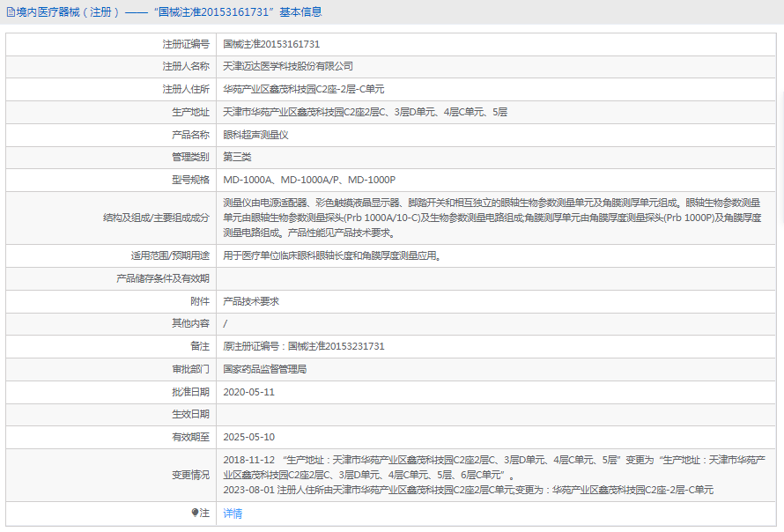Click the registrant name 天津迈达医学科技股份有限公司
This screenshot has height=532, width=784.
[x=288, y=66]
